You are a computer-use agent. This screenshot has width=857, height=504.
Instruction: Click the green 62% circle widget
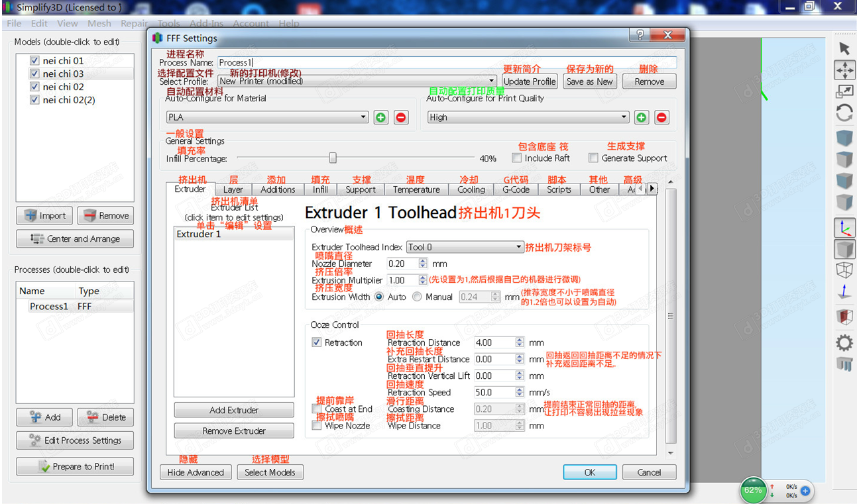click(x=753, y=491)
